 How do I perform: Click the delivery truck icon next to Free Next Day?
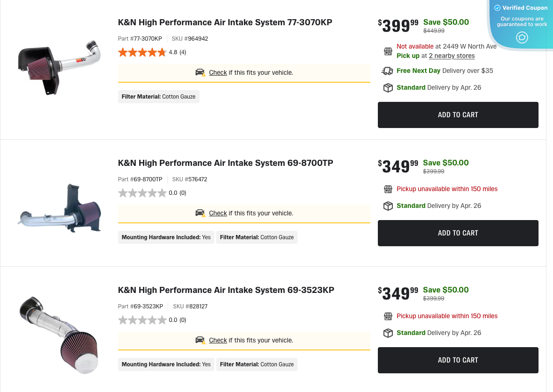point(388,71)
